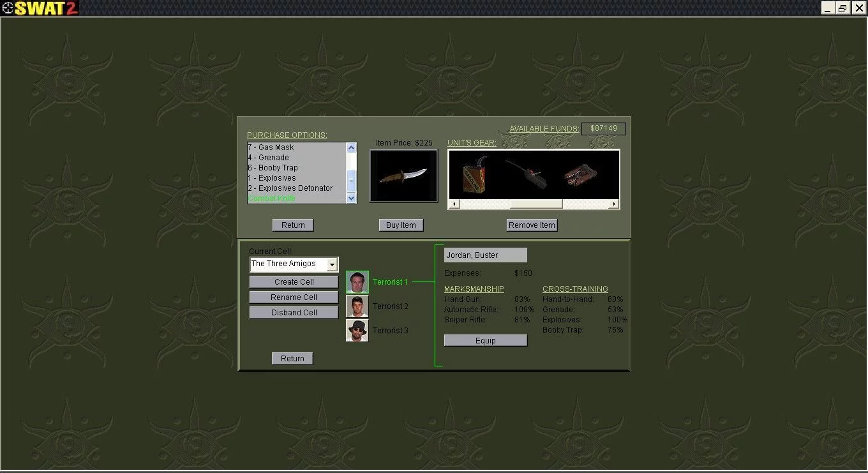This screenshot has width=868, height=473.
Task: Click the Buy Item button
Action: point(401,225)
